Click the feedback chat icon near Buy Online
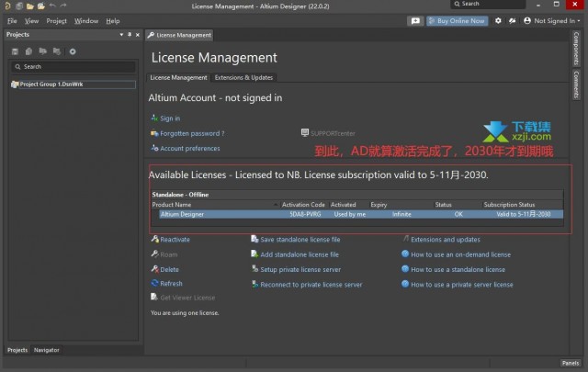This screenshot has height=372, width=588. pyautogui.click(x=415, y=21)
